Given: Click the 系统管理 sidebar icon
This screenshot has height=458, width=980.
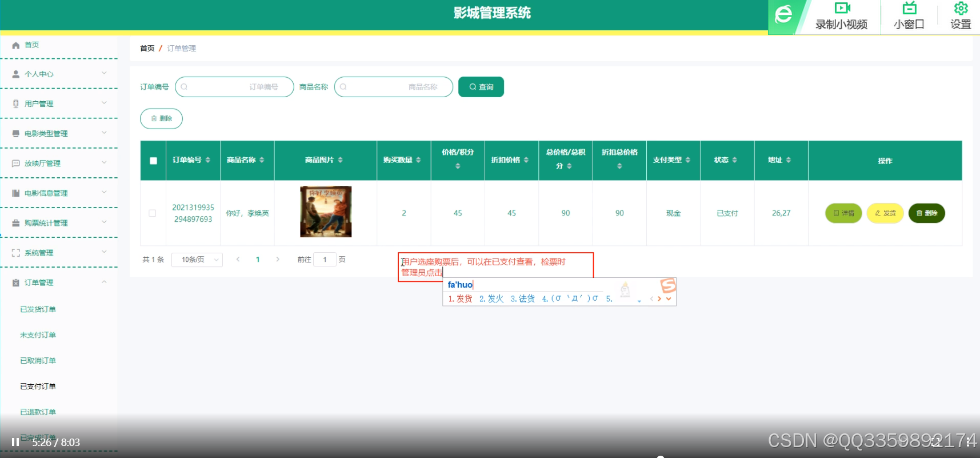Looking at the screenshot, I should 16,253.
